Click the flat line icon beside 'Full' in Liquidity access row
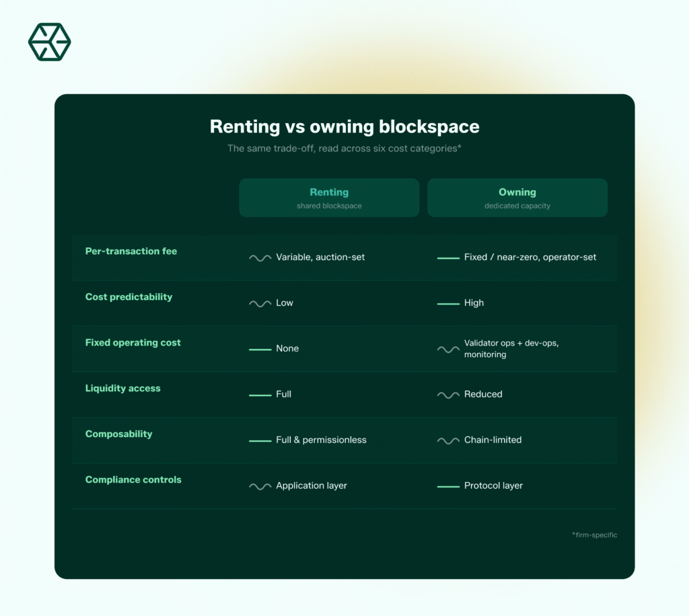The width and height of the screenshot is (689, 616). (260, 395)
